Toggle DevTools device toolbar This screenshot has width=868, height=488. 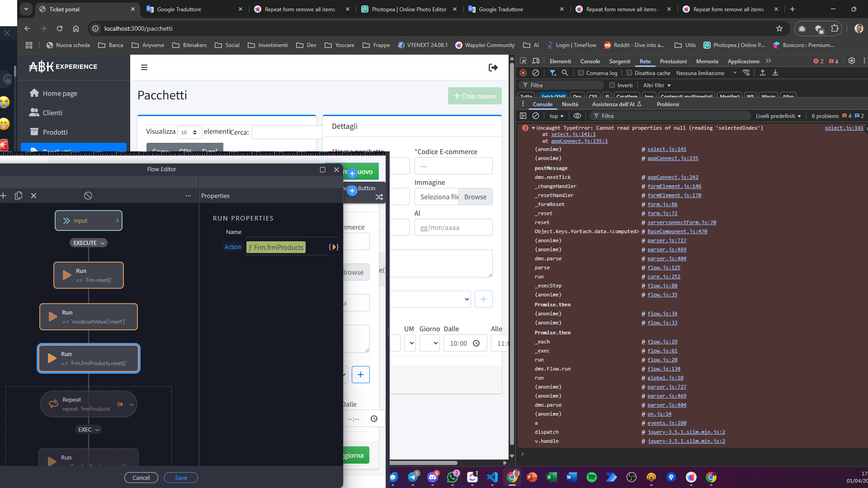coord(536,61)
